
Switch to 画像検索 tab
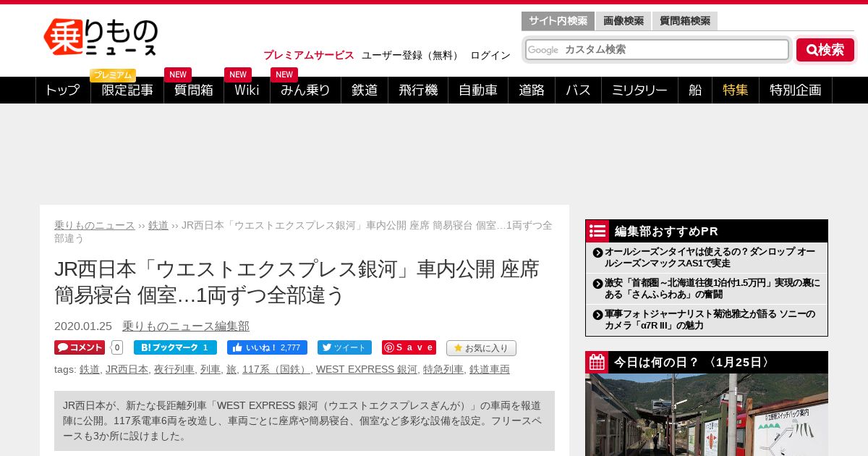(x=624, y=21)
